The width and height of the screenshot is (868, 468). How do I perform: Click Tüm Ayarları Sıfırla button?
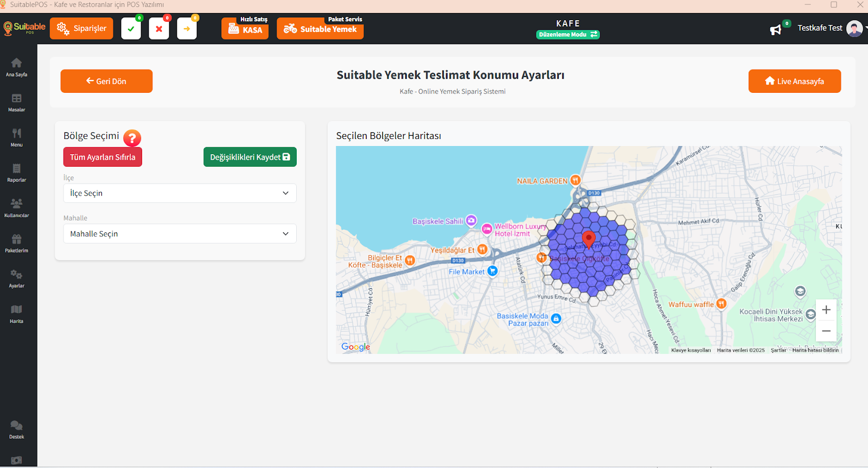[103, 157]
